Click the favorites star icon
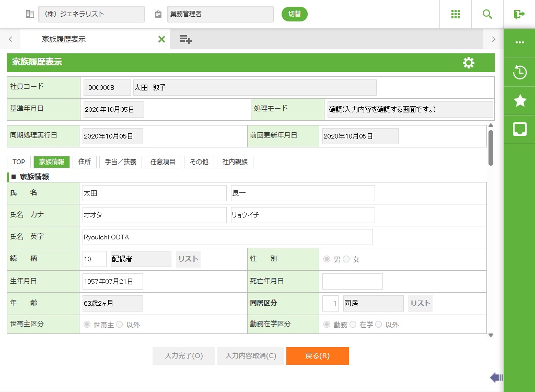This screenshot has height=392, width=535. point(519,101)
